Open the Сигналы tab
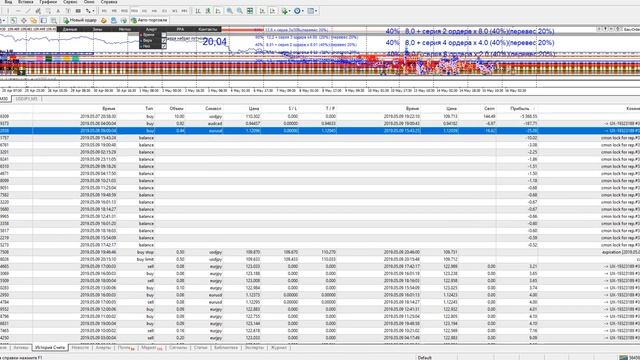 click(178, 348)
